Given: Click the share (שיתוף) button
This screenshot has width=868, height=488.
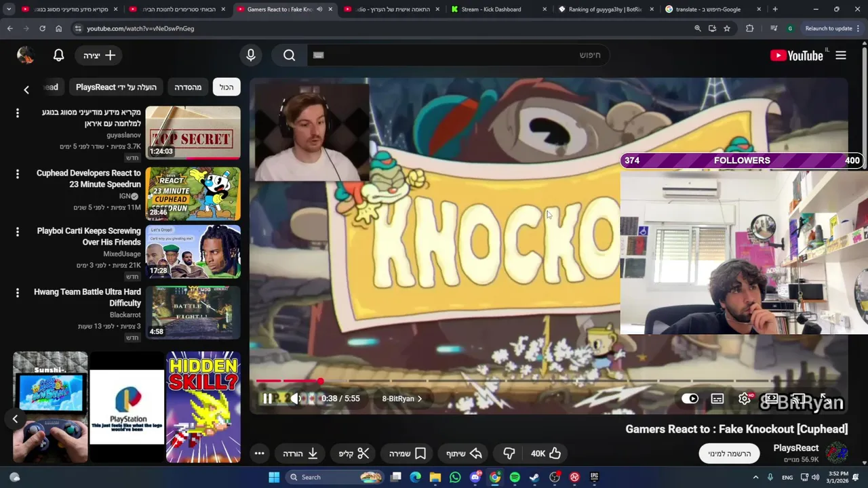Looking at the screenshot, I should (464, 453).
